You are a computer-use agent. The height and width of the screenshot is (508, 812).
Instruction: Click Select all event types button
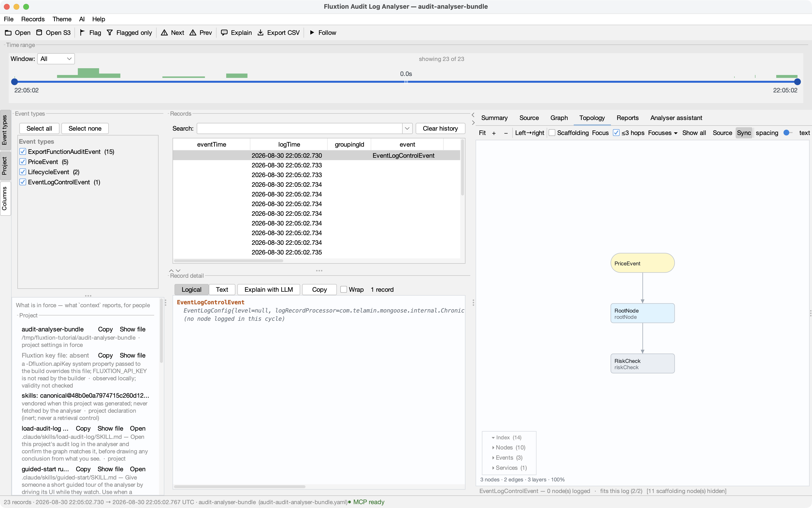coord(39,128)
